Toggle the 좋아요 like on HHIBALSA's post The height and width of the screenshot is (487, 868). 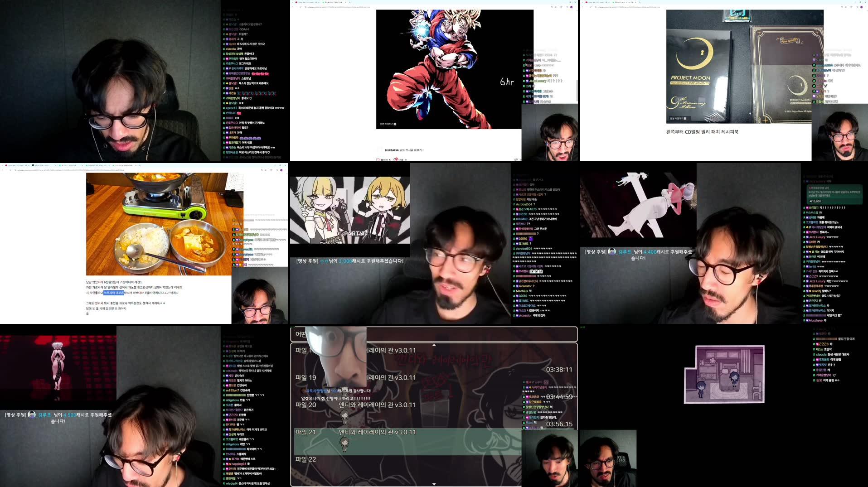coord(378,159)
